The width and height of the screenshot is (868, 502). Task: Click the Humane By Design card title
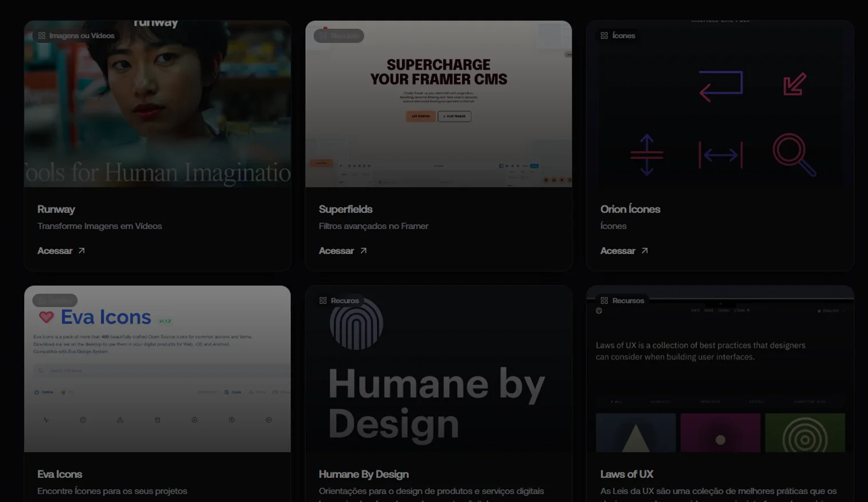(364, 475)
